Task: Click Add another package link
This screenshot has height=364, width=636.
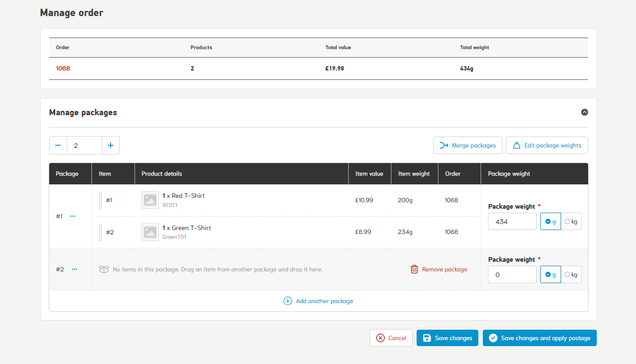Action: pyautogui.click(x=319, y=301)
